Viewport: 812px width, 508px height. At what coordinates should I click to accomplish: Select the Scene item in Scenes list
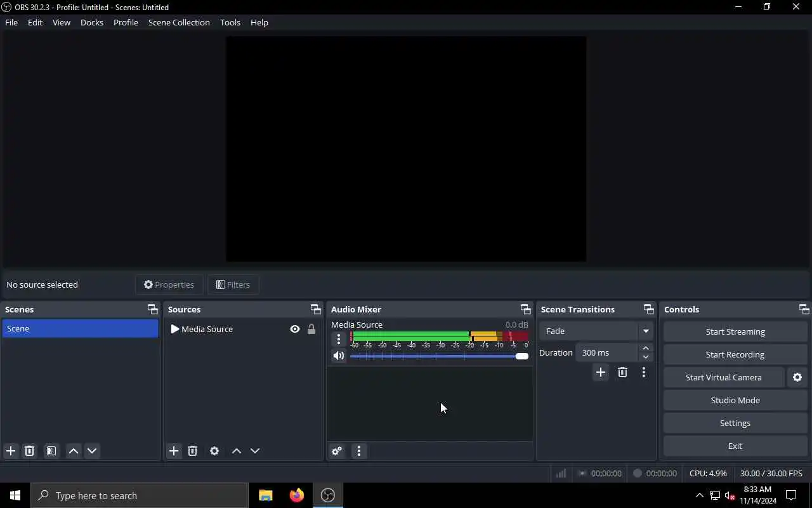(x=80, y=328)
